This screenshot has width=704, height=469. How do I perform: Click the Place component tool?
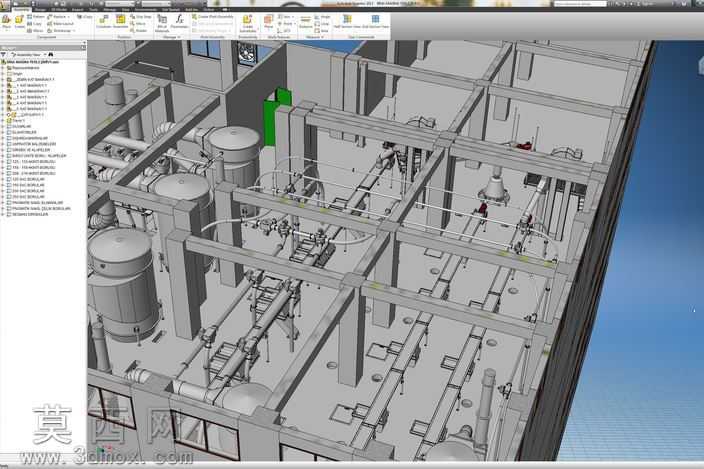(x=6, y=22)
